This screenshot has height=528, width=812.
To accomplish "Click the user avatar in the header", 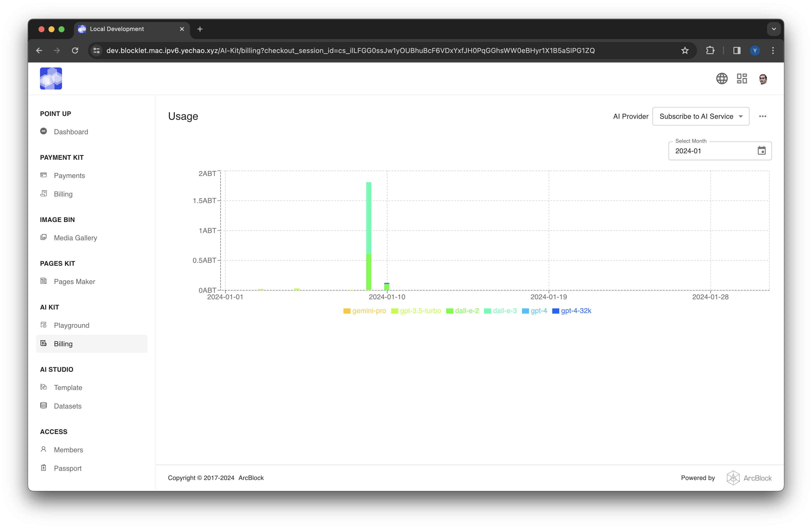I will [763, 78].
